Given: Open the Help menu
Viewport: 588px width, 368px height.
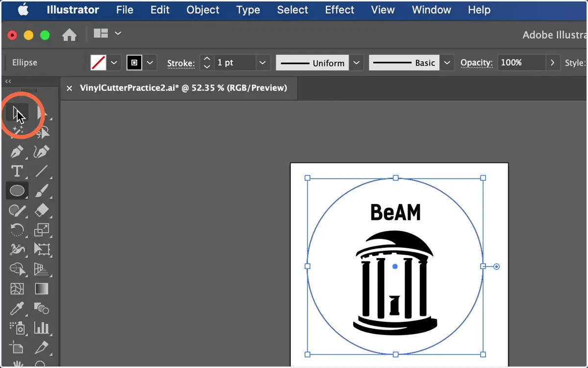Looking at the screenshot, I should coord(479,10).
